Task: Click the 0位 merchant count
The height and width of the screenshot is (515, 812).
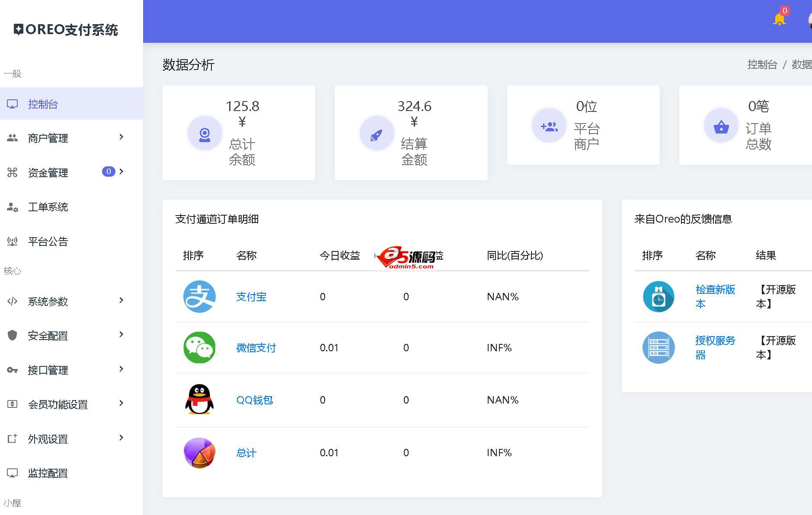Action: tap(586, 106)
